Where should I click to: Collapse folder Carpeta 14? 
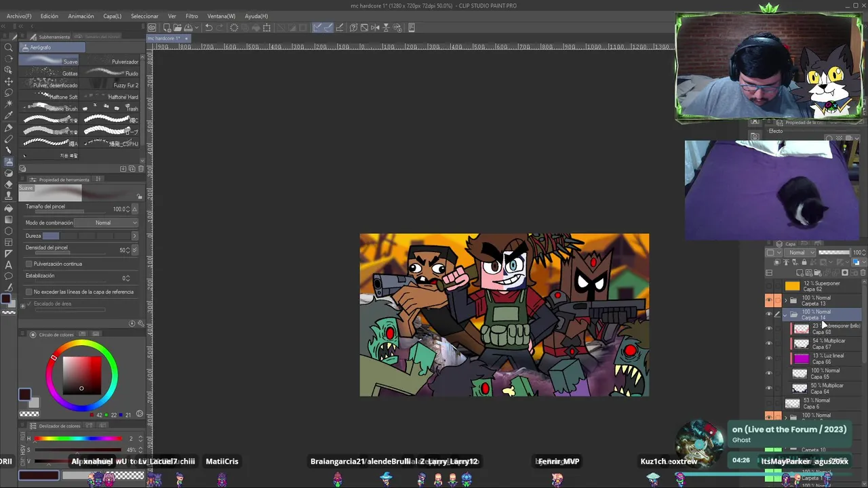click(x=785, y=315)
